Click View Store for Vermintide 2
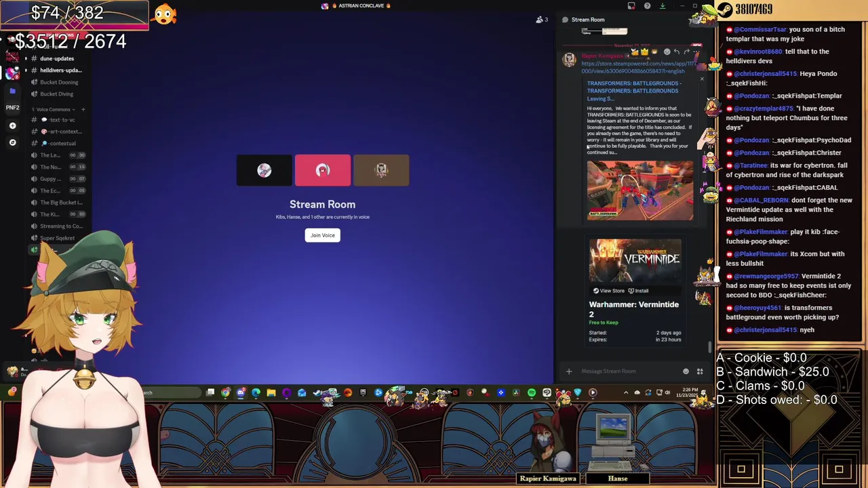Image resolution: width=868 pixels, height=488 pixels. pyautogui.click(x=608, y=291)
